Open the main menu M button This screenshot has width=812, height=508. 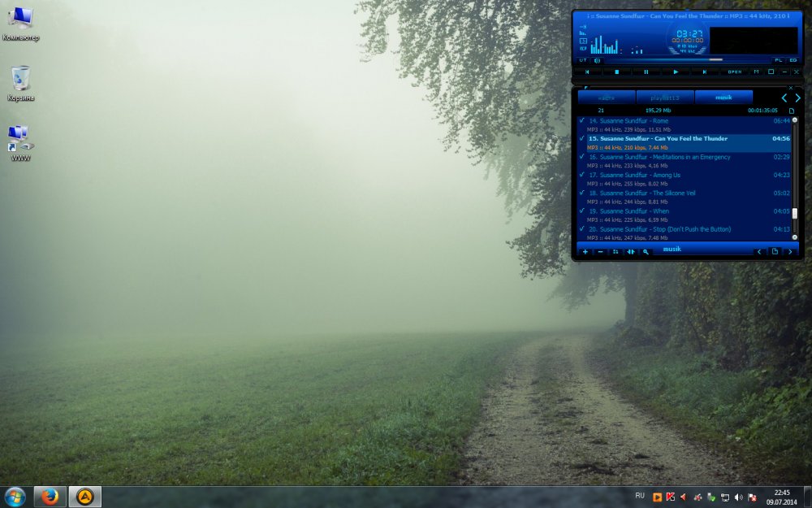(x=756, y=72)
